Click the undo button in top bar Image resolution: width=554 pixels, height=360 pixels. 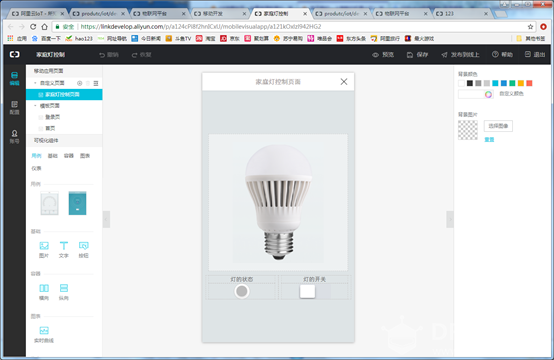[109, 55]
